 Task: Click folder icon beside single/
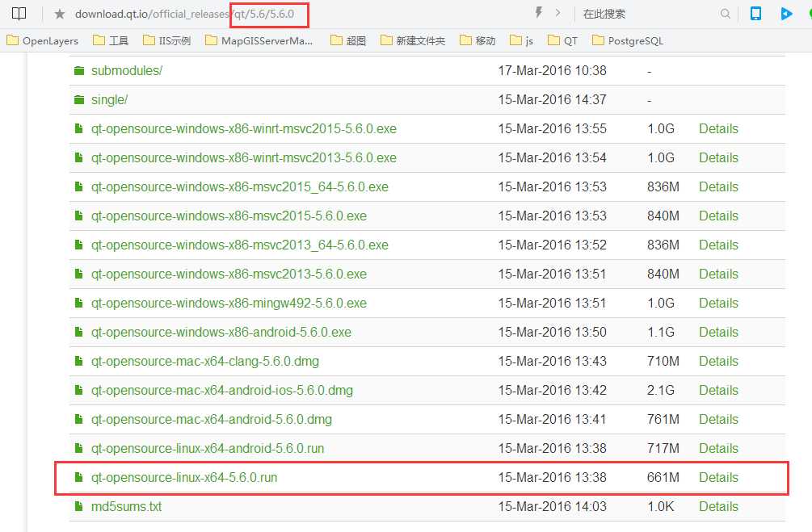(78, 99)
